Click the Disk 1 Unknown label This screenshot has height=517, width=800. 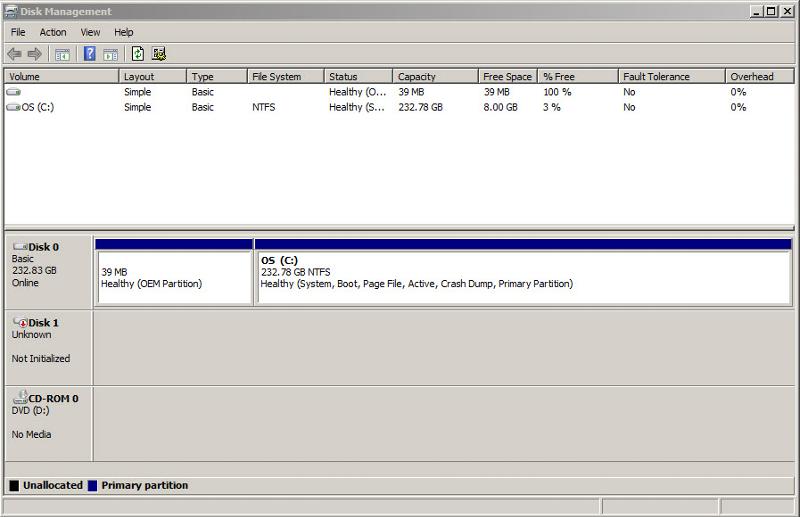click(x=32, y=335)
